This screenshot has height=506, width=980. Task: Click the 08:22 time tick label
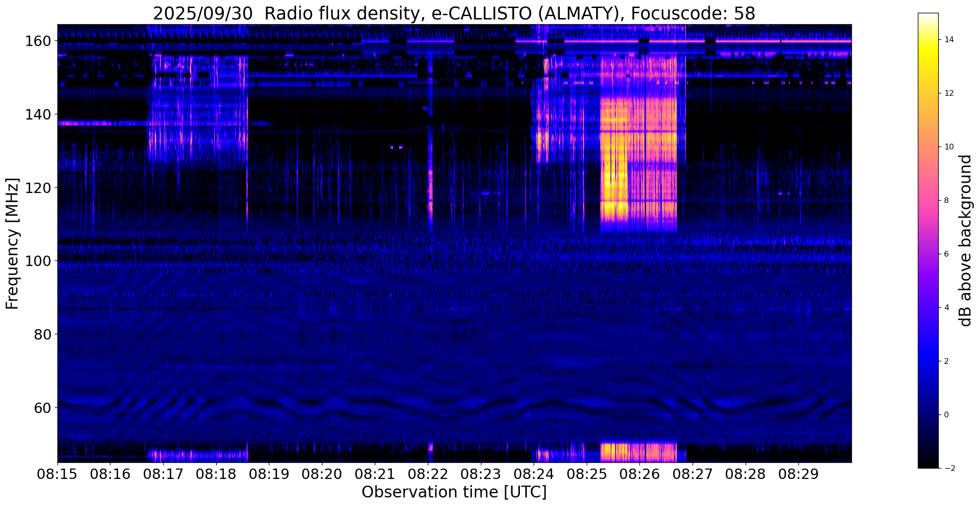pyautogui.click(x=428, y=475)
